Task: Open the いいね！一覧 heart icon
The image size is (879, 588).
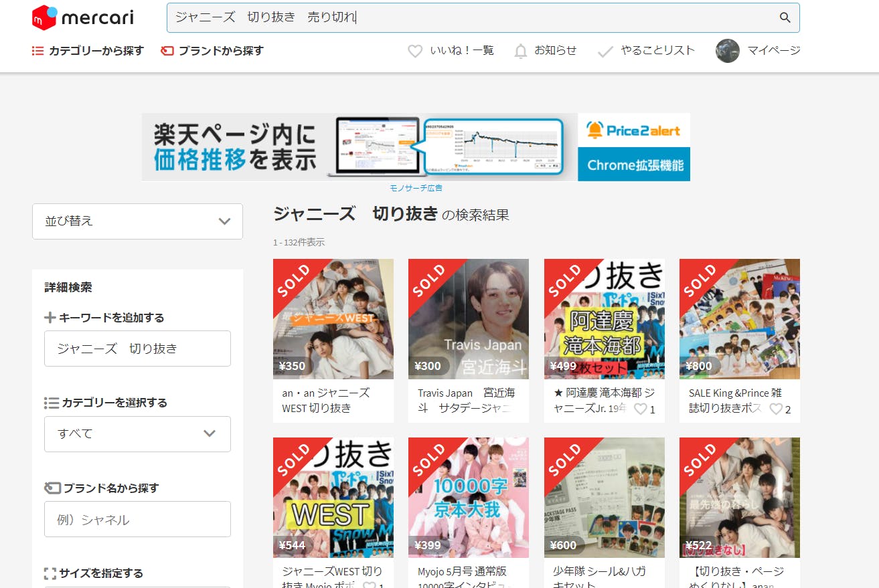Action: (x=415, y=51)
